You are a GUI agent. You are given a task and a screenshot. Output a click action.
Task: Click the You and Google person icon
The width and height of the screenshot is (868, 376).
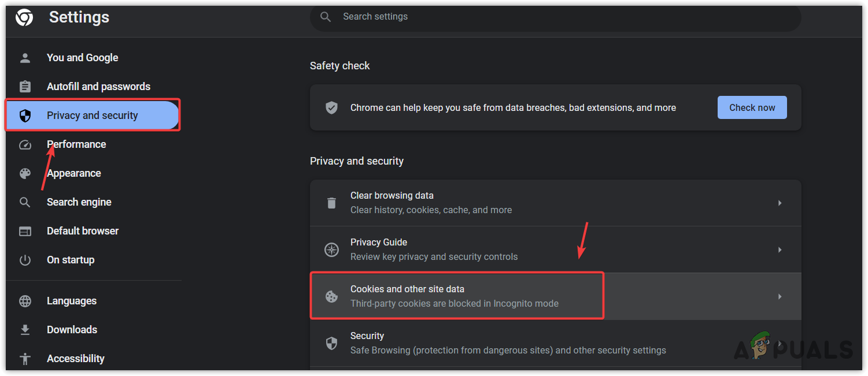point(25,58)
